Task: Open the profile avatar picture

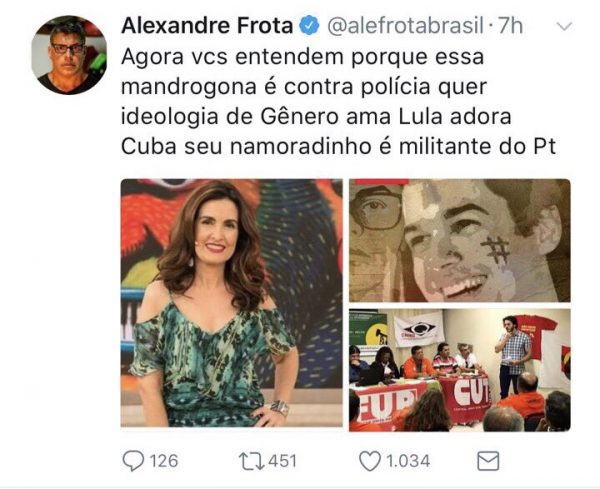Action: tap(69, 55)
